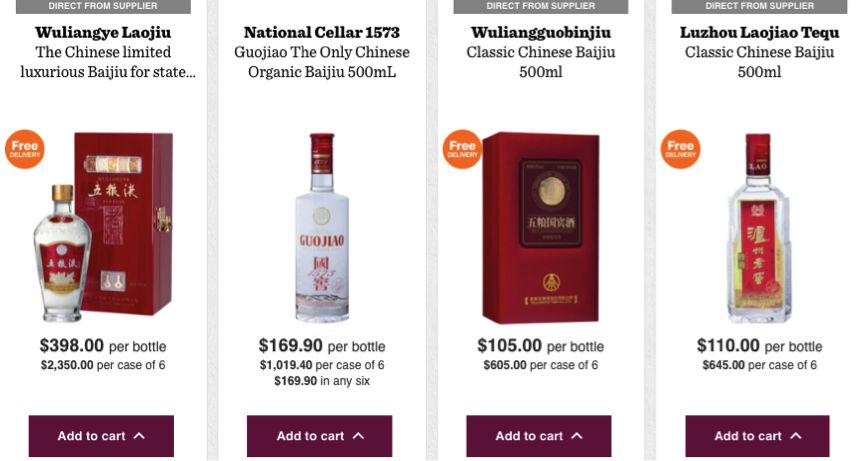The image size is (859, 461).
Task: Add Wuliangguobinjiu to cart
Action: [529, 436]
